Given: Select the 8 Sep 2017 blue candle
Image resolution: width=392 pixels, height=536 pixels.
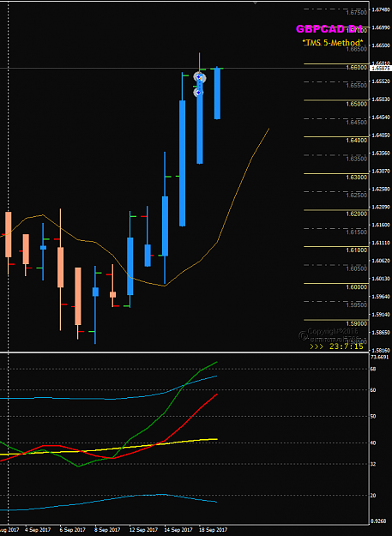Looking at the screenshot, I should [x=95, y=292].
